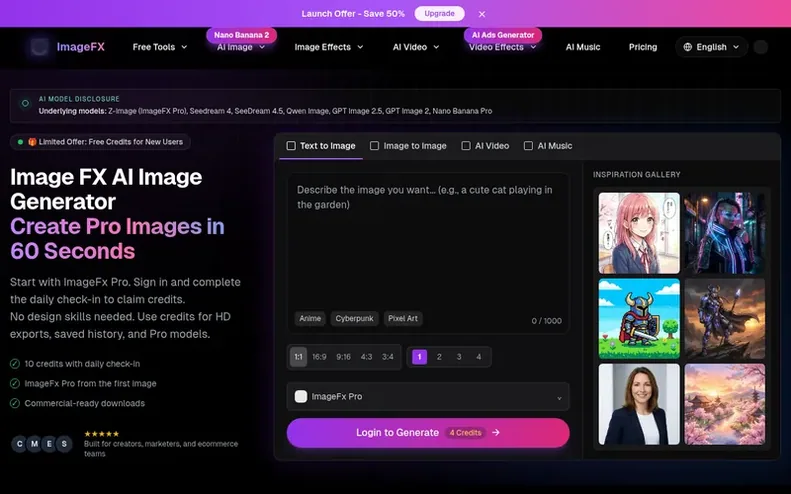Viewport: 791px width, 494px height.
Task: Go to the AI Music page
Action: tap(583, 47)
